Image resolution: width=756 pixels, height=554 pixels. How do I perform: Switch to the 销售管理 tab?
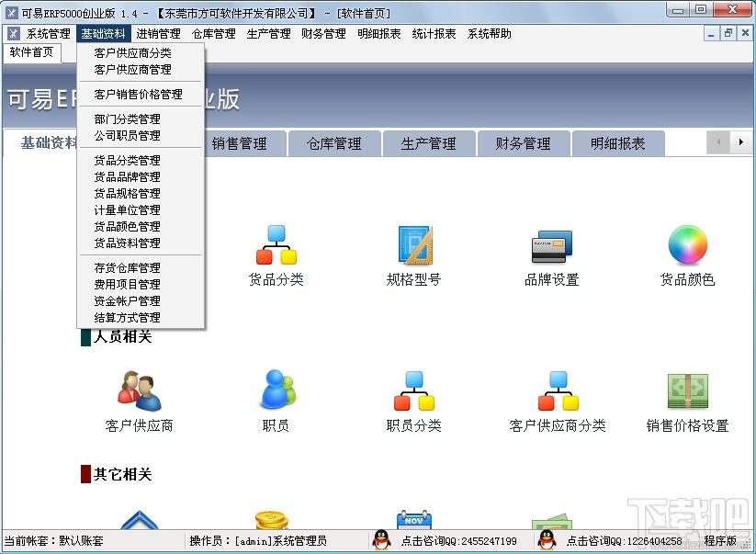click(240, 143)
